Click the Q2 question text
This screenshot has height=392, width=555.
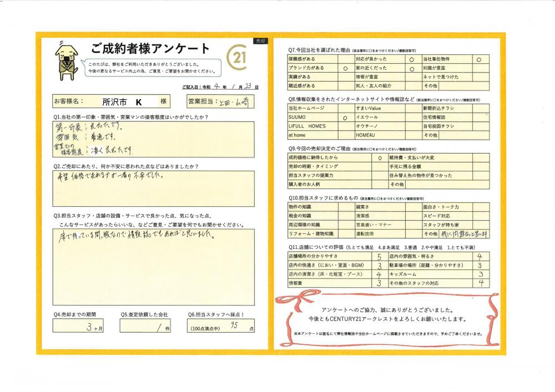pos(126,166)
